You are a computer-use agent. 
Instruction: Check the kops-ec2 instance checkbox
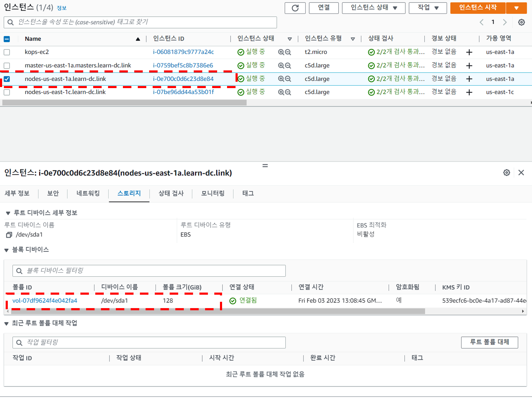6,52
